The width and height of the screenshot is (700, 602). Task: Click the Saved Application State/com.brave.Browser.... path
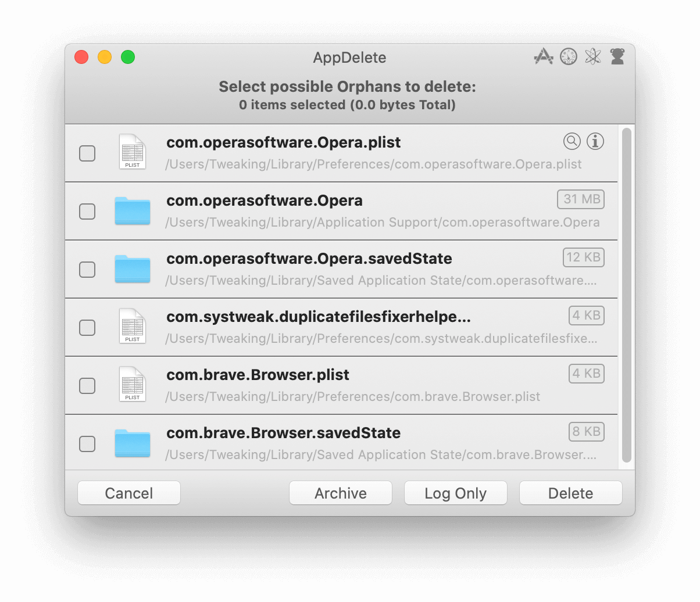click(381, 455)
